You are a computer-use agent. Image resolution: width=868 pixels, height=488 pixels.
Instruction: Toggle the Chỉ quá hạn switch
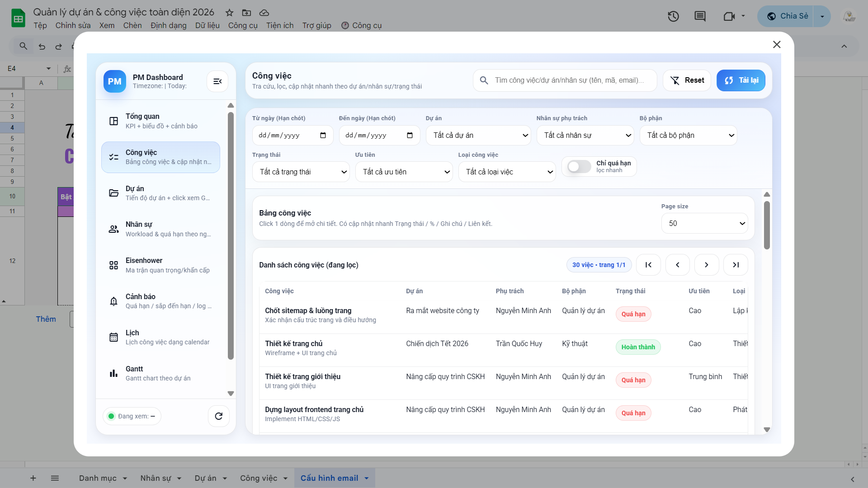(x=579, y=167)
